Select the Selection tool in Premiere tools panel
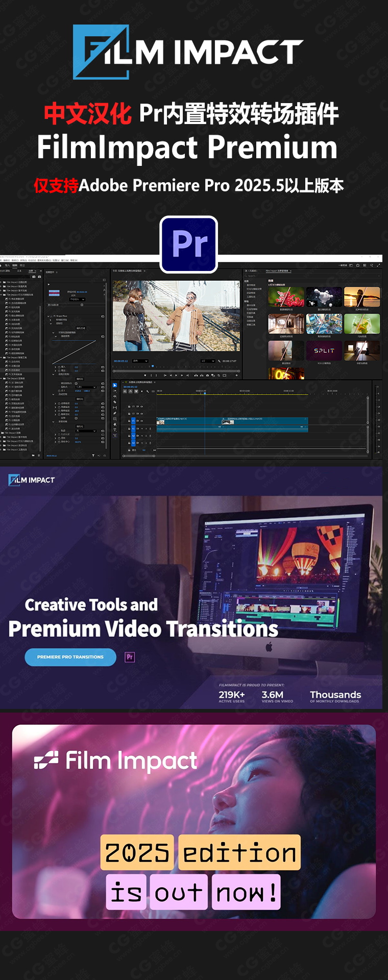The height and width of the screenshot is (980, 388). [114, 385]
